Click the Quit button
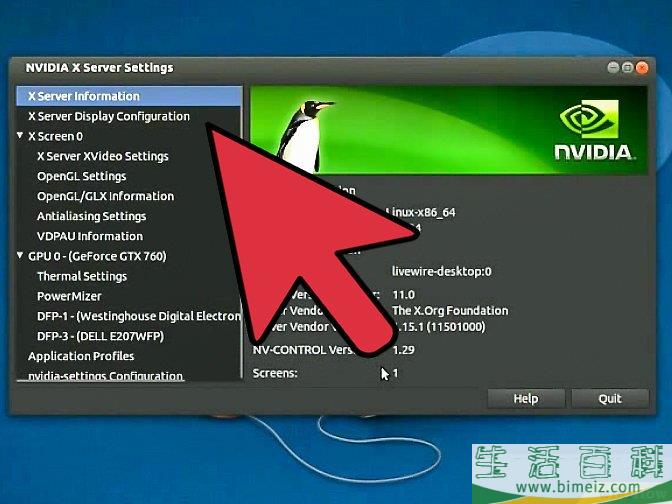The image size is (672, 504). tap(610, 399)
